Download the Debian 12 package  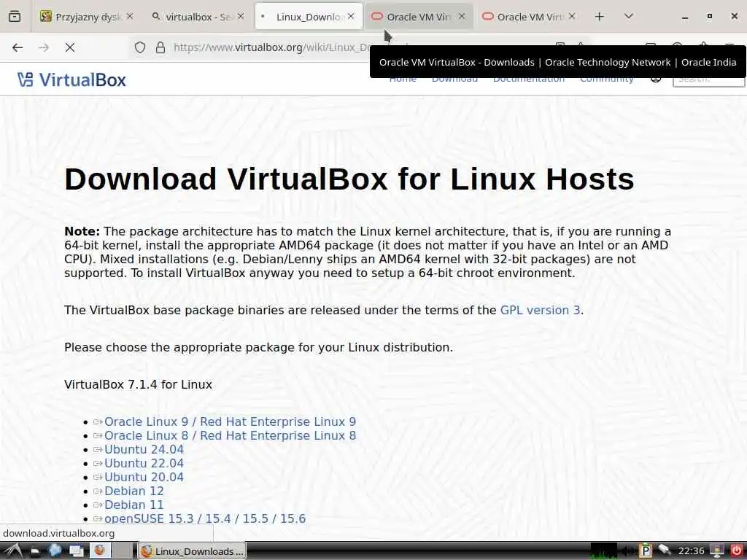tap(134, 491)
